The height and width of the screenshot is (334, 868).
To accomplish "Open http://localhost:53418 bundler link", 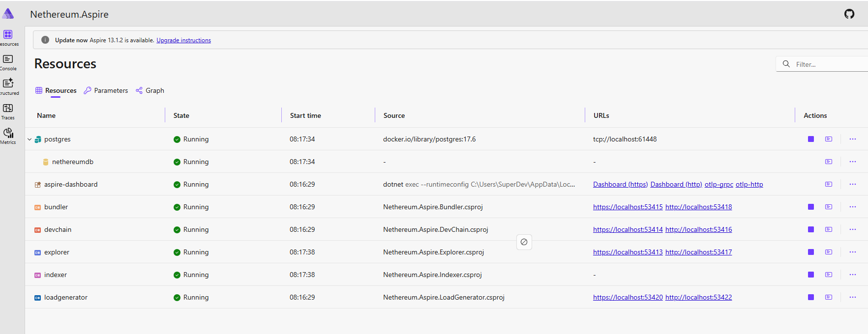I will click(698, 207).
